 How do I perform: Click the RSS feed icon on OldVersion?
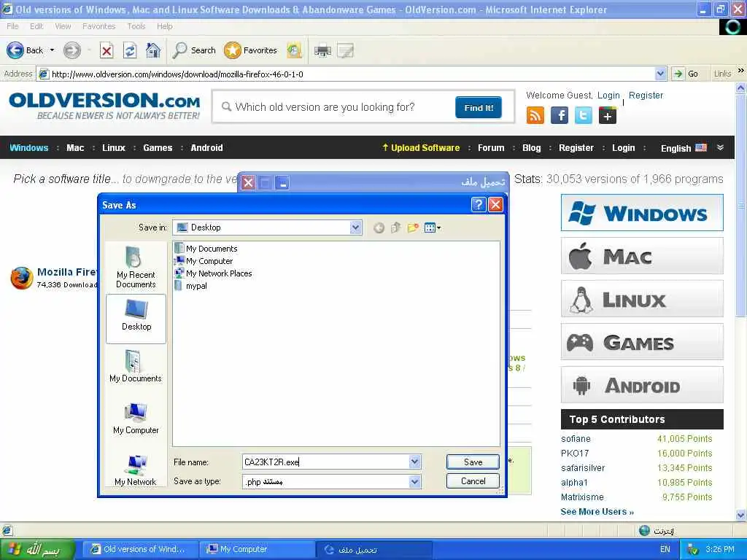[535, 115]
